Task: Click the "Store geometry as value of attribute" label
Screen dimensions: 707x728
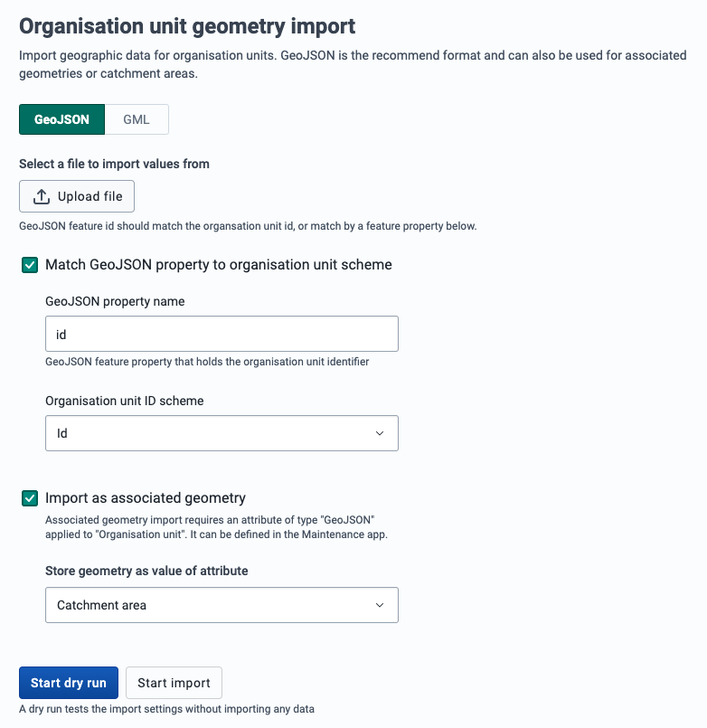Action: point(146,571)
